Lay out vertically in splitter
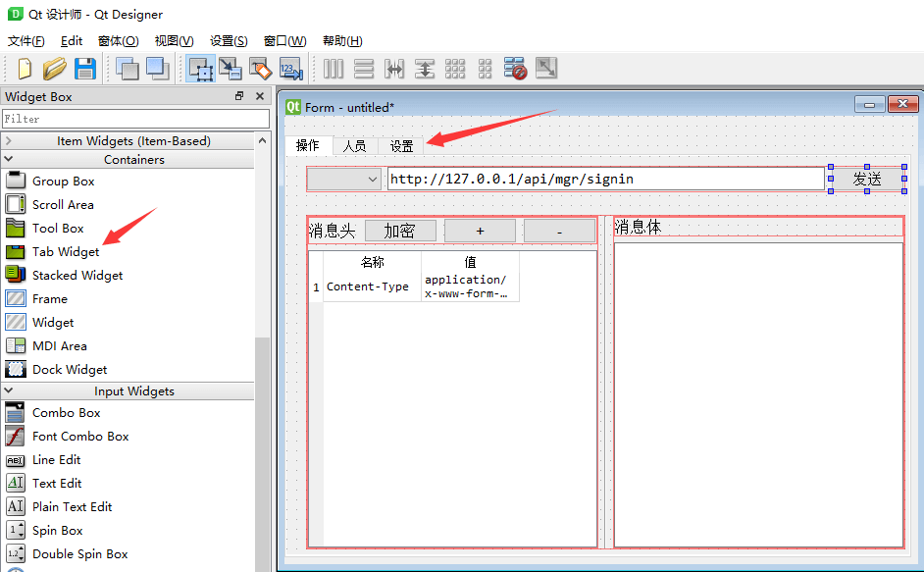 point(425,69)
